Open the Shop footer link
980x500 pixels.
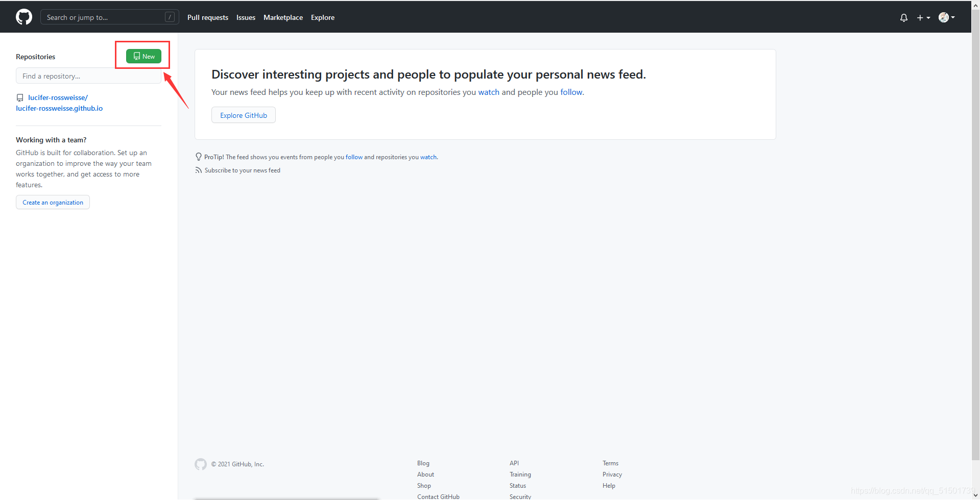424,486
